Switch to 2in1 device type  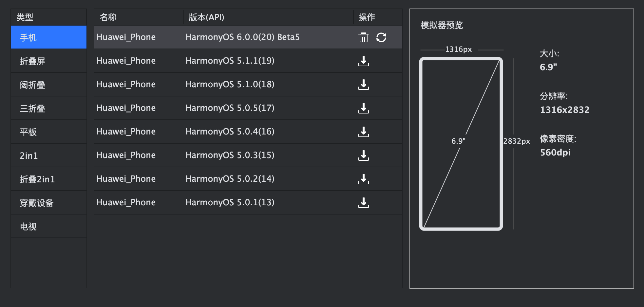coord(48,155)
